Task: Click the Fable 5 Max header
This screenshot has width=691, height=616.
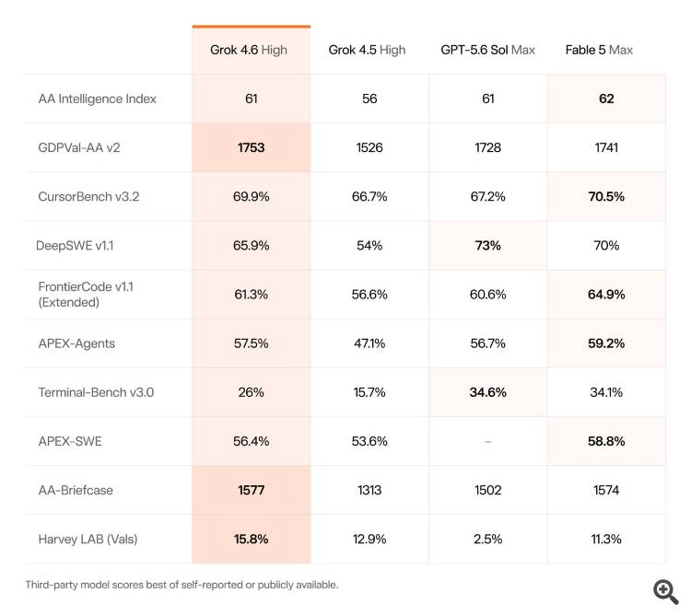Action: pos(599,50)
